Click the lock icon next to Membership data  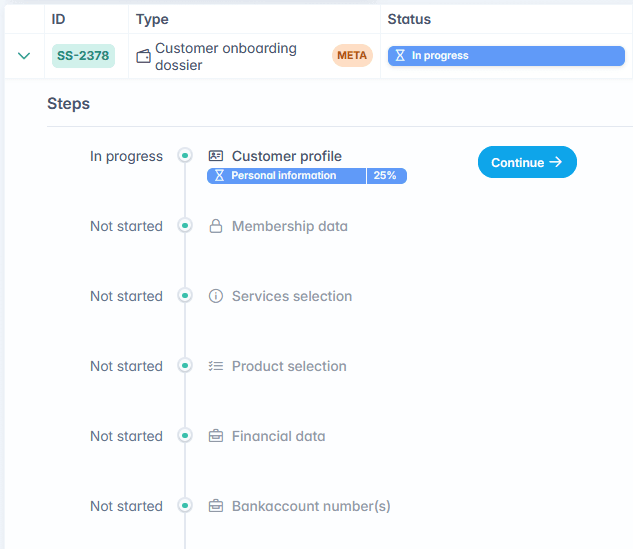pos(215,226)
